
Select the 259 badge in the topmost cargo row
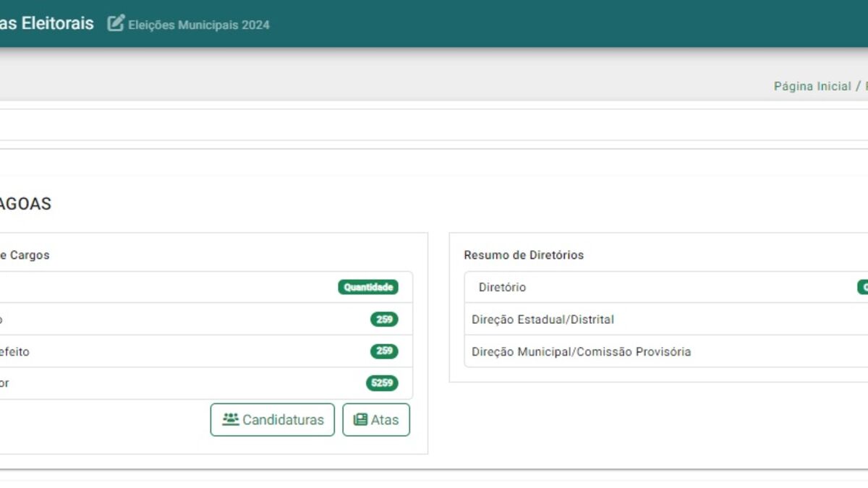[x=384, y=320]
